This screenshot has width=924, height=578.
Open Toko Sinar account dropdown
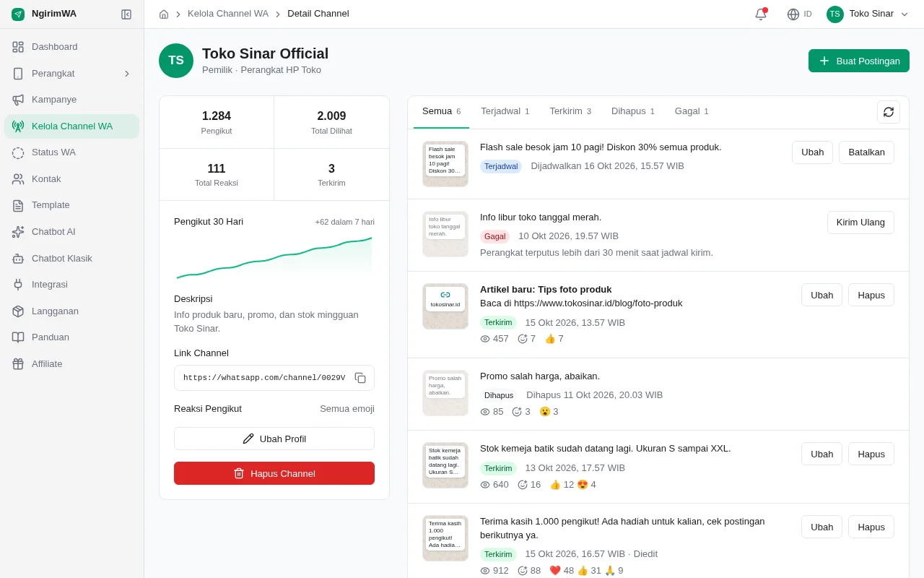click(868, 14)
